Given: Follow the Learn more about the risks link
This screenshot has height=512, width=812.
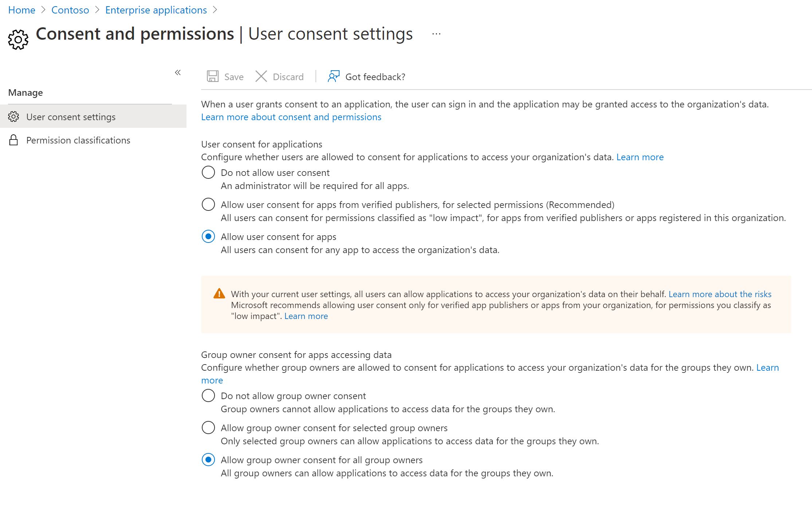Looking at the screenshot, I should pos(720,294).
